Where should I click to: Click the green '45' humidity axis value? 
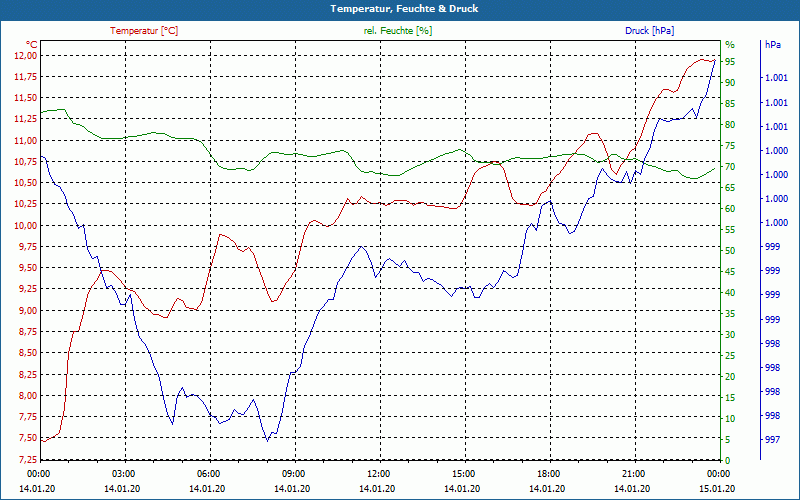click(x=730, y=271)
